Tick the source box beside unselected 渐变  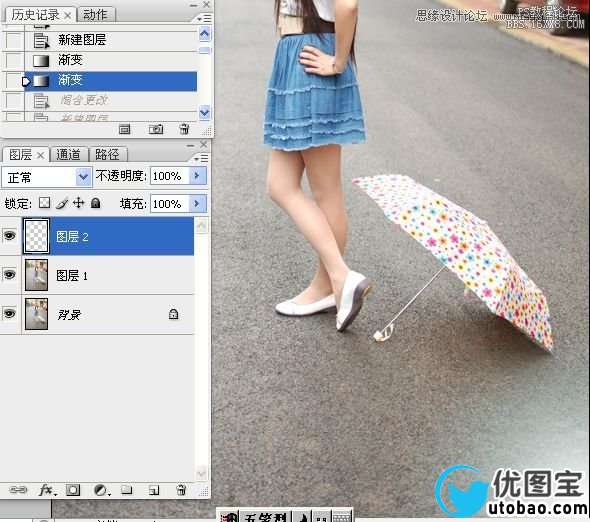coord(14,60)
